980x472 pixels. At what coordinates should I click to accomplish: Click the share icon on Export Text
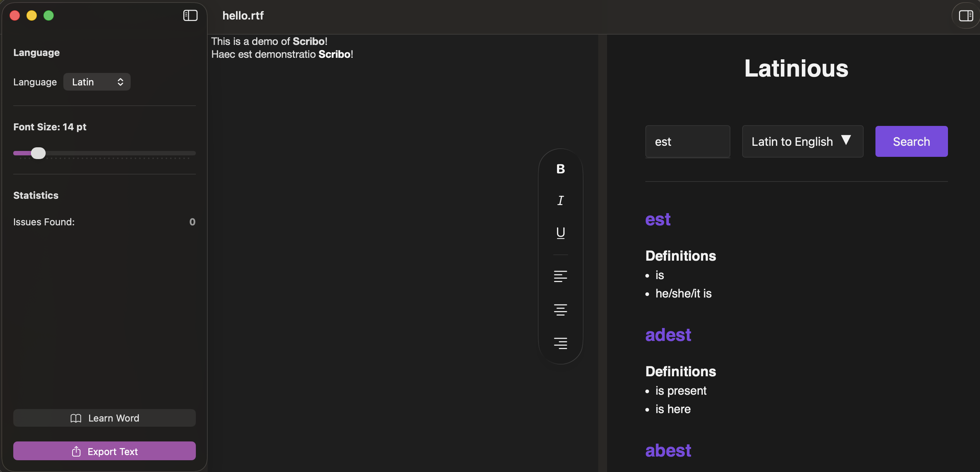click(77, 451)
